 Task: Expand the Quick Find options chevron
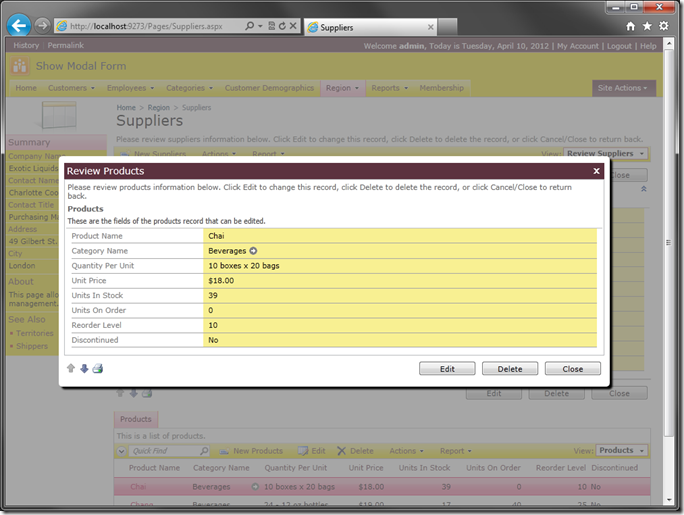click(121, 451)
